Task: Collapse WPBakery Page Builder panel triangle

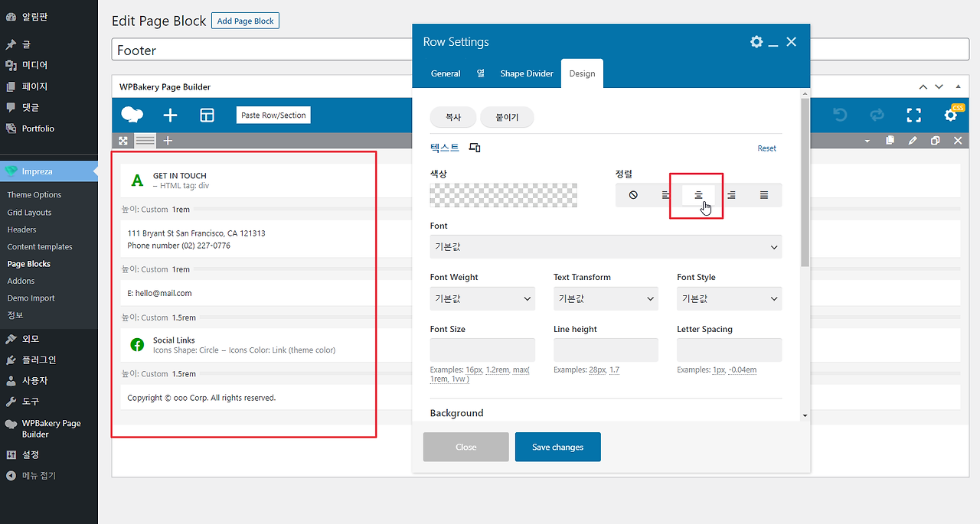Action: [x=957, y=87]
